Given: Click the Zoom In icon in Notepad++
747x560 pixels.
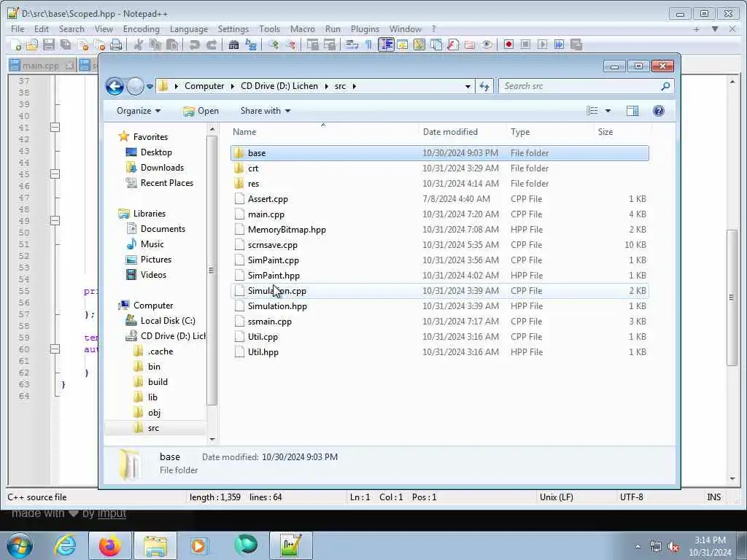Looking at the screenshot, I should (x=274, y=44).
